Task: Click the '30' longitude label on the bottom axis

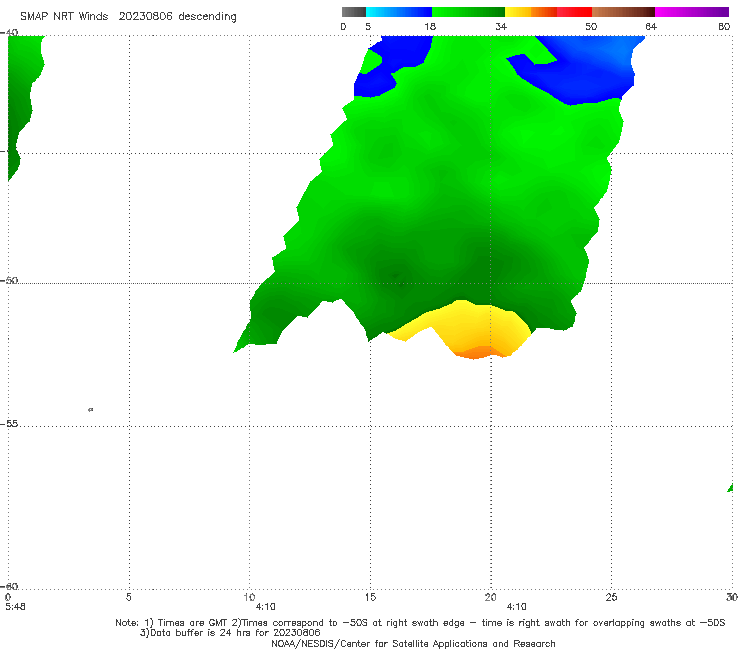Action: [732, 597]
